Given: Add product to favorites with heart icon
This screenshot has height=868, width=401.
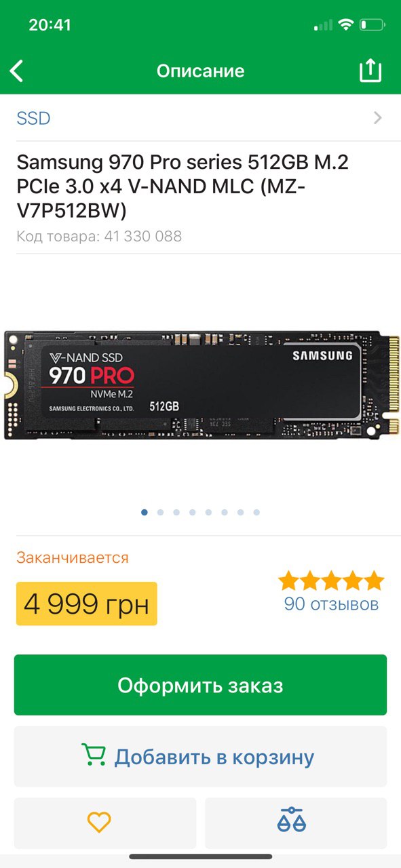Looking at the screenshot, I should coord(99,823).
